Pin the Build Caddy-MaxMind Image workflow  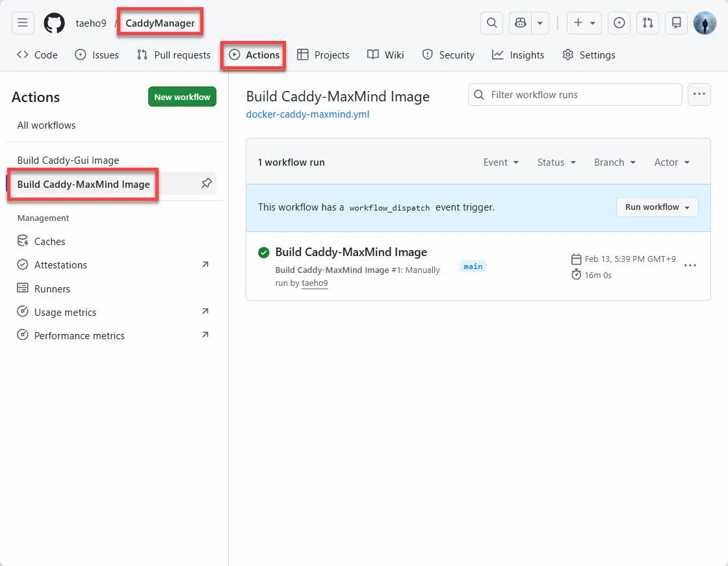click(x=207, y=183)
